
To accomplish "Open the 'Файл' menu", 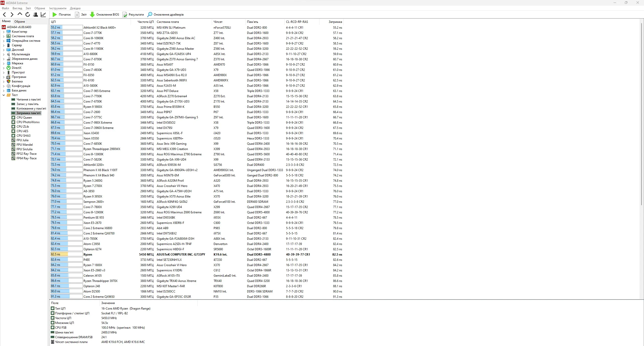I will 6,8.
